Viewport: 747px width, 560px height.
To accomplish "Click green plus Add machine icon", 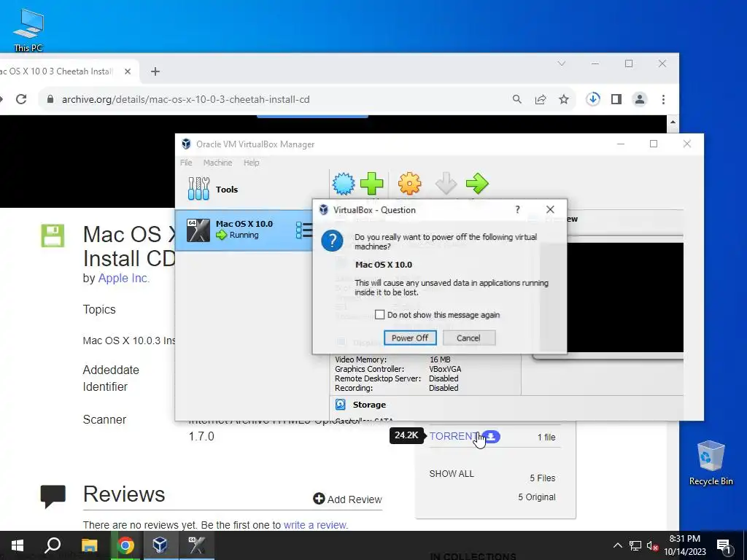I will click(x=371, y=183).
